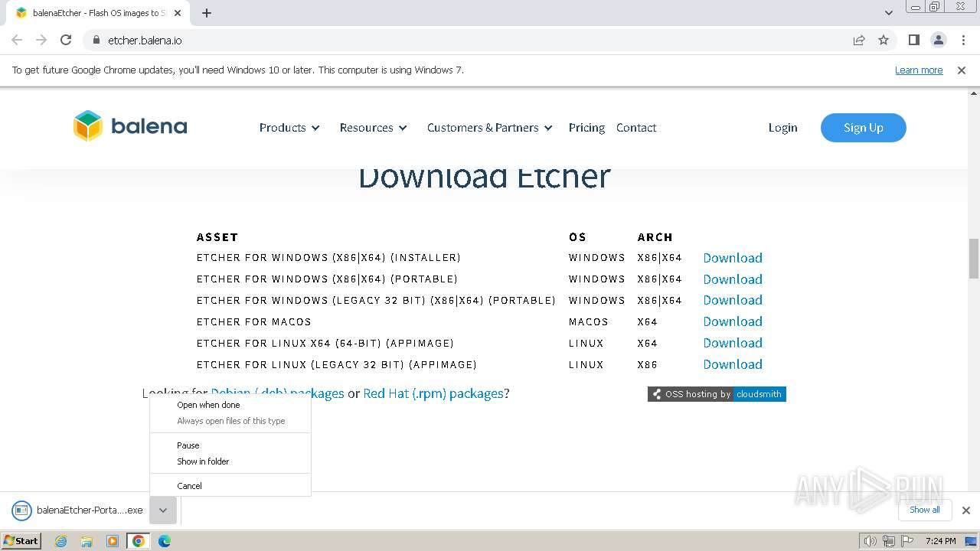
Task: Download Etcher for macOS
Action: (733, 321)
